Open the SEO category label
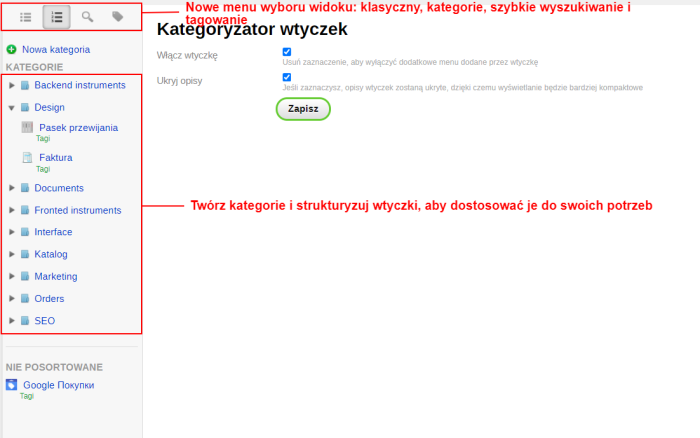This screenshot has width=700, height=438. (45, 321)
